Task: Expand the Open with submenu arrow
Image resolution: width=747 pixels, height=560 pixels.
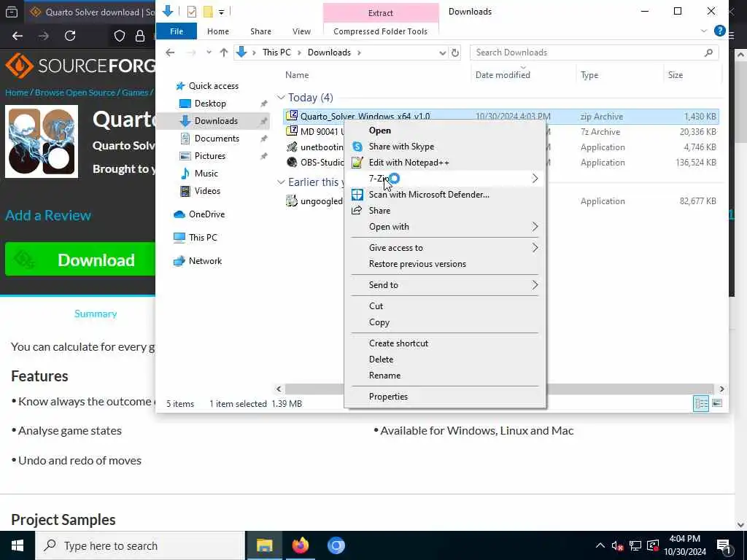Action: click(535, 227)
